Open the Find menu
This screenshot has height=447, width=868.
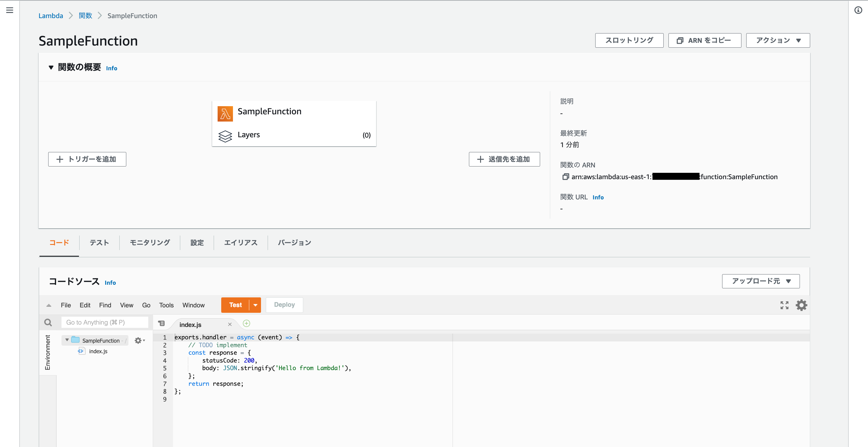pos(105,305)
